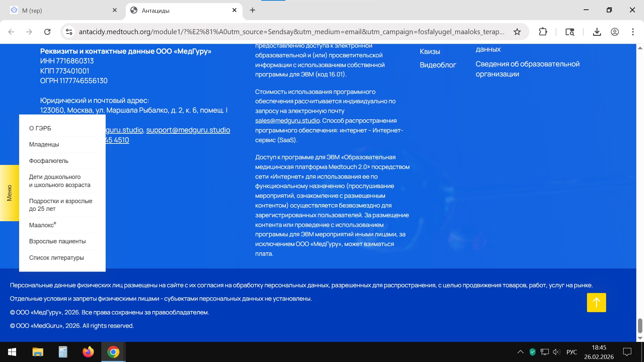Click the page scrollbar down arrow
Screen dimensions: 644x362
[640, 338]
